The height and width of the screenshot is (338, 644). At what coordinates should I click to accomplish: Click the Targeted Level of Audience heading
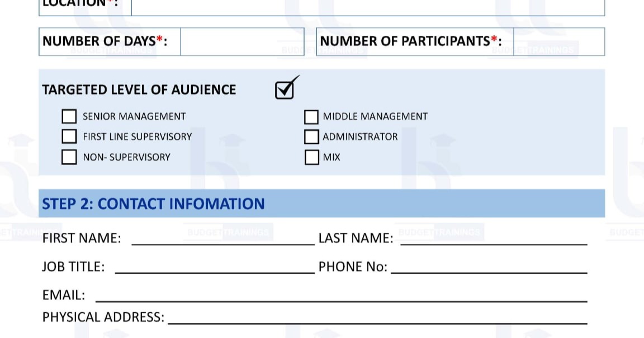[x=139, y=90]
